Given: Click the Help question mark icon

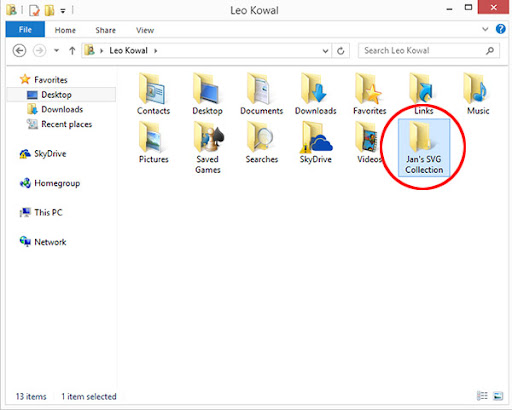Looking at the screenshot, I should pyautogui.click(x=500, y=29).
